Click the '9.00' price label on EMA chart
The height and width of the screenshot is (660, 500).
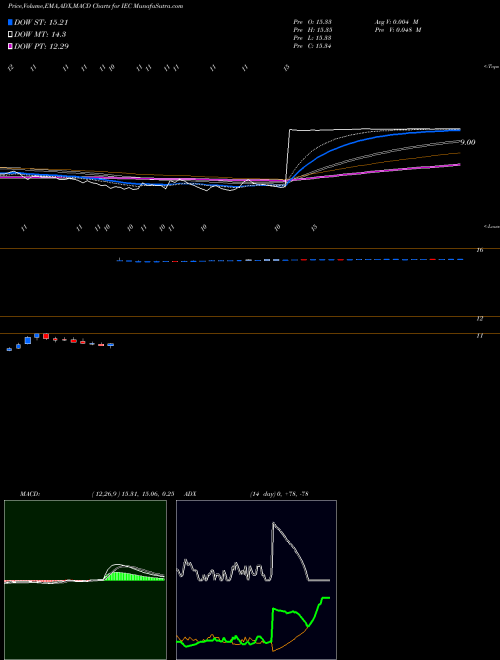467,143
